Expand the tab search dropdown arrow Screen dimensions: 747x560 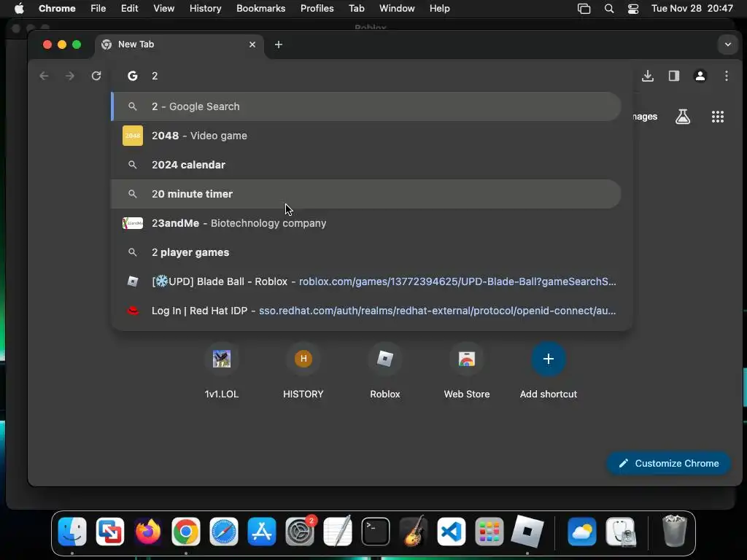pos(727,44)
